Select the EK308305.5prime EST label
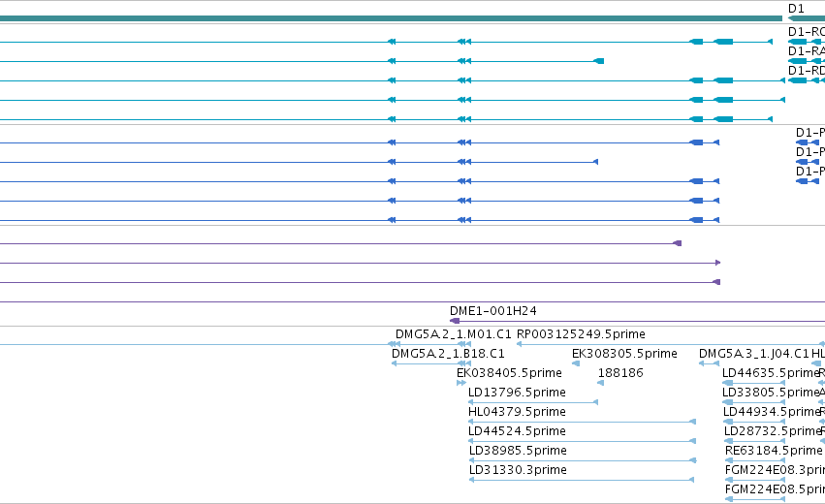Image resolution: width=825 pixels, height=504 pixels. pyautogui.click(x=624, y=354)
